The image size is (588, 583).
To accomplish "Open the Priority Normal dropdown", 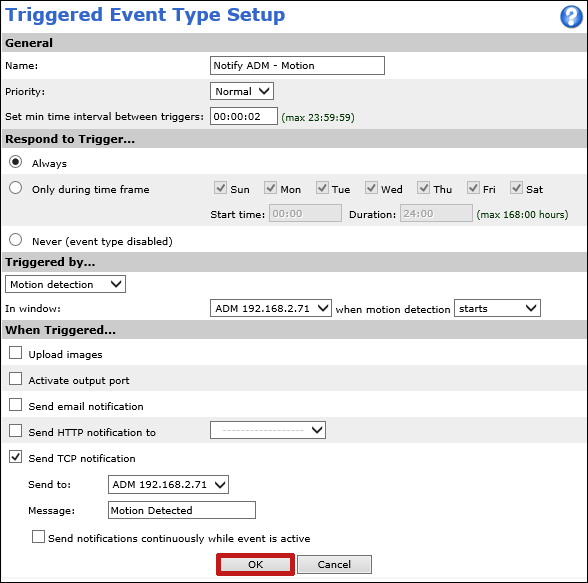I will pyautogui.click(x=242, y=91).
